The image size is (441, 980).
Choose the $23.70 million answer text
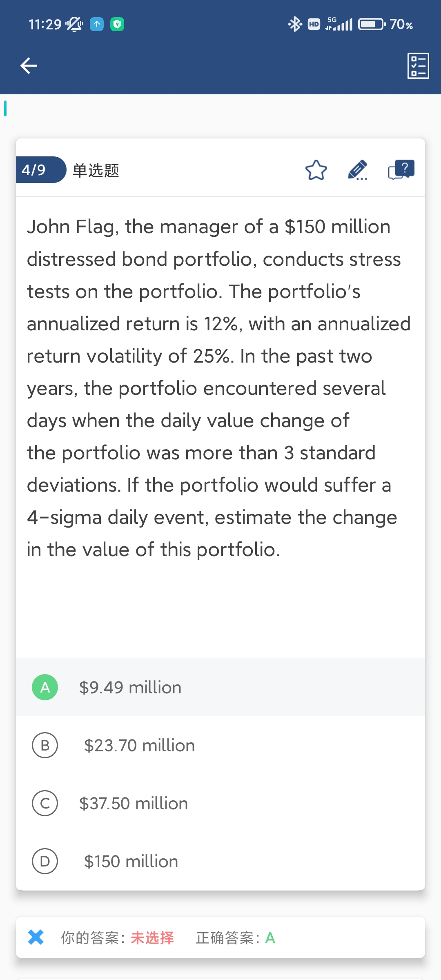[139, 746]
